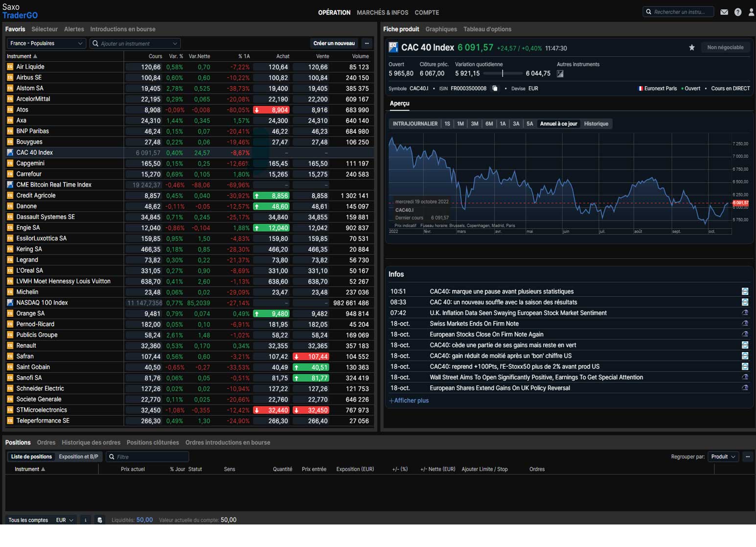Viewport: 756px width, 547px height.
Task: Open watchlist more options next to Créer un nouveau
Action: [x=367, y=43]
